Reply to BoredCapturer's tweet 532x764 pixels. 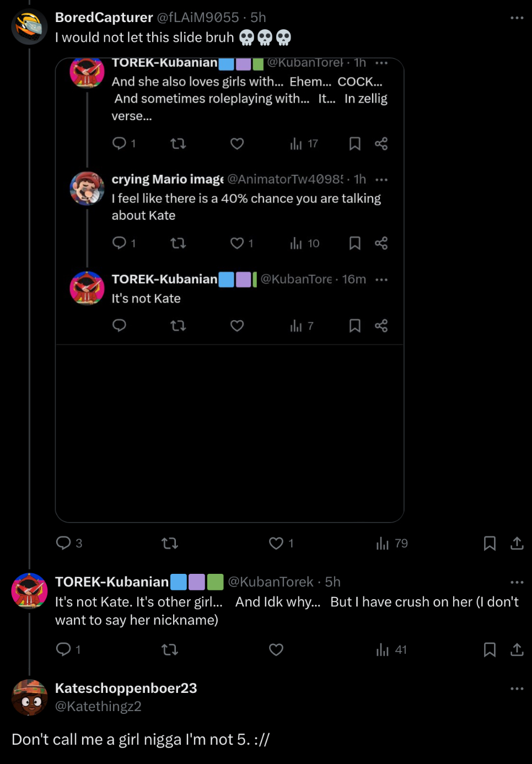pos(63,543)
